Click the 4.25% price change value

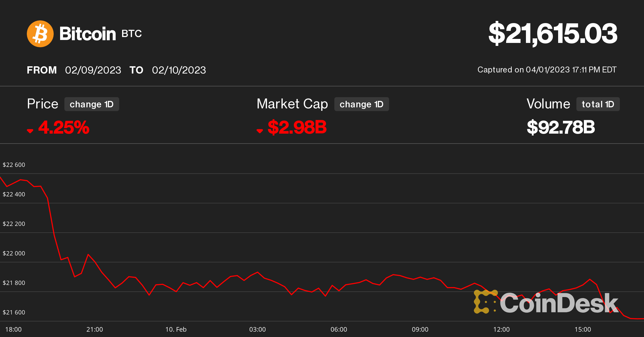tap(64, 127)
